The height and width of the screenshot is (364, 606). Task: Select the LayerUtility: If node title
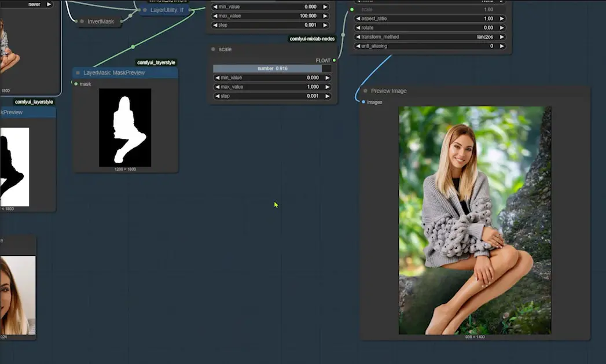[x=167, y=10]
